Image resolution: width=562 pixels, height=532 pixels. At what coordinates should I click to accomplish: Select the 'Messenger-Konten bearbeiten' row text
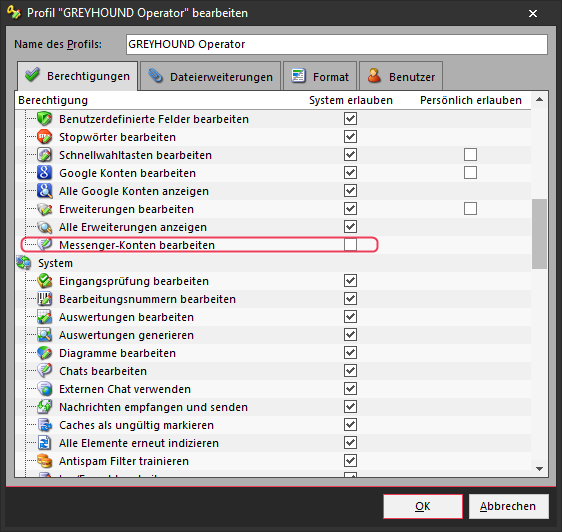(137, 245)
